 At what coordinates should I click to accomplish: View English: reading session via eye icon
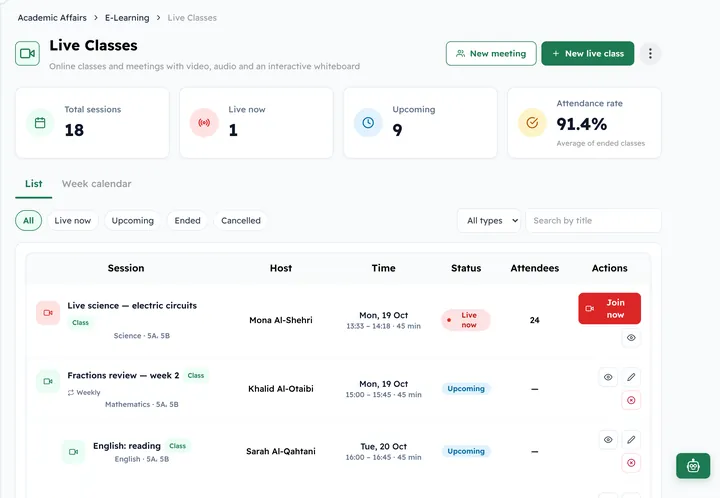tap(608, 440)
